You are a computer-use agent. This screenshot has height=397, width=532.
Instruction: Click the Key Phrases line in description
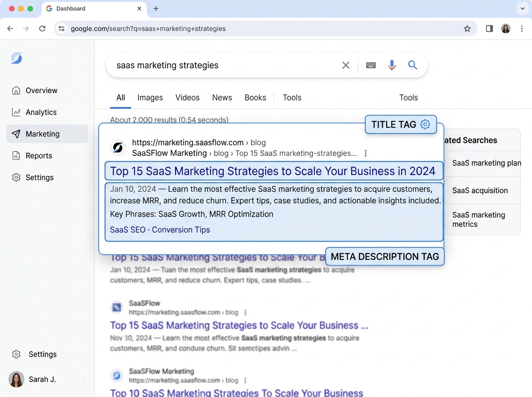pyautogui.click(x=192, y=214)
